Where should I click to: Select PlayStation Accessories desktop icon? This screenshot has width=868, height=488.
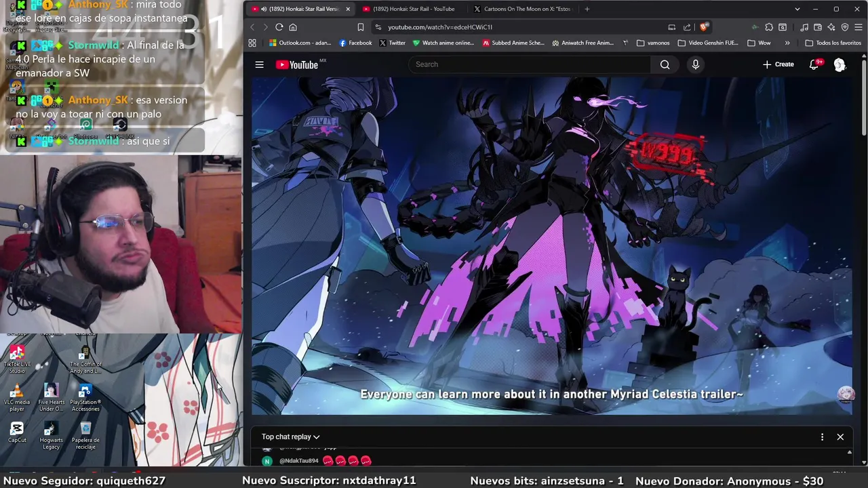(x=85, y=398)
